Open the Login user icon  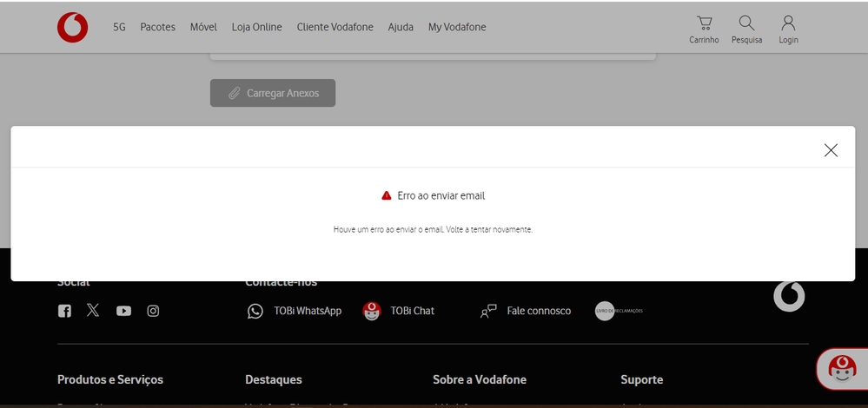point(788,23)
